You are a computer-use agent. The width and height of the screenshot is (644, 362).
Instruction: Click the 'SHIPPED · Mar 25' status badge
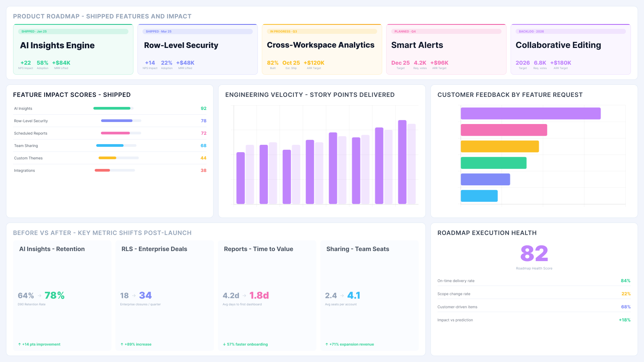[x=198, y=32]
